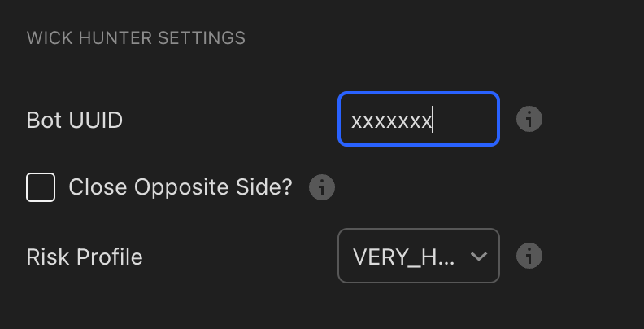Open the Close Opposite Side info tooltip icon
The width and height of the screenshot is (644, 329).
(x=322, y=187)
